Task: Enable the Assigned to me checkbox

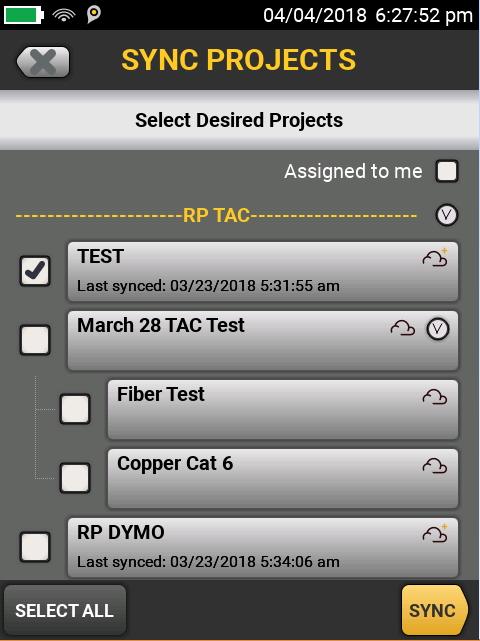Action: 447,171
